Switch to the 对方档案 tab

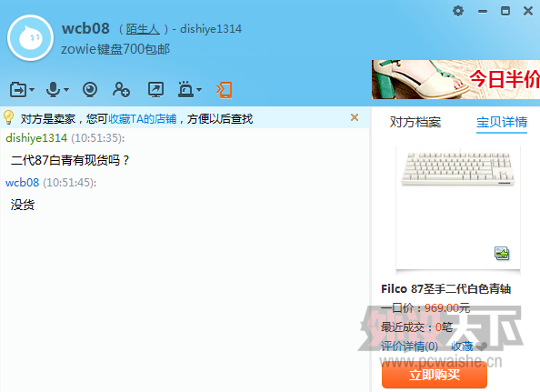click(x=415, y=122)
